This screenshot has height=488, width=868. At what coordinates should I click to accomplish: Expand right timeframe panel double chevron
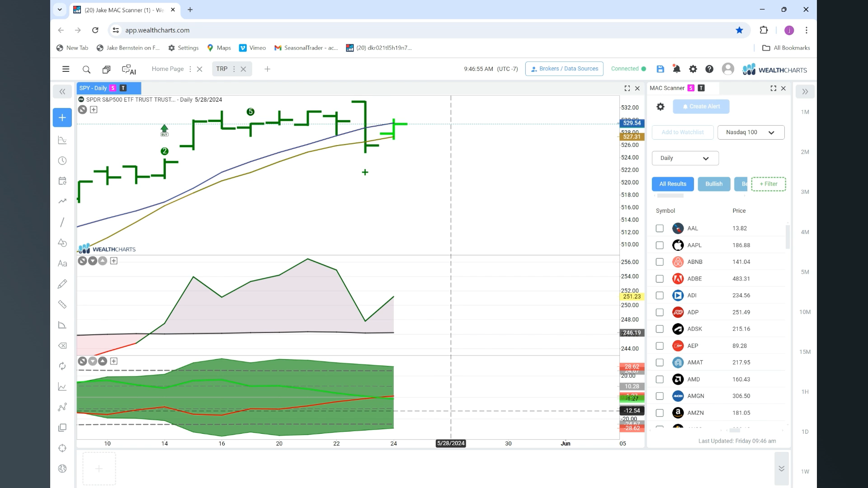pyautogui.click(x=805, y=91)
